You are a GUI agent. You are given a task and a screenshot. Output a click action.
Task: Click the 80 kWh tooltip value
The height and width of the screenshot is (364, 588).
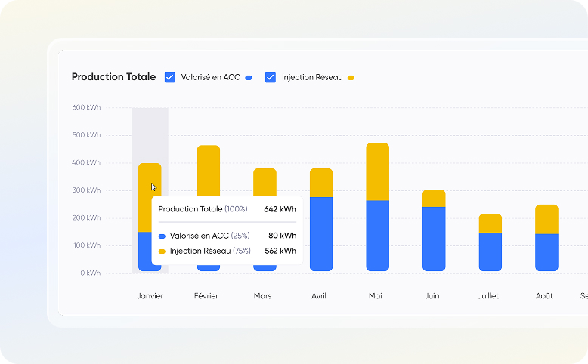click(x=283, y=236)
